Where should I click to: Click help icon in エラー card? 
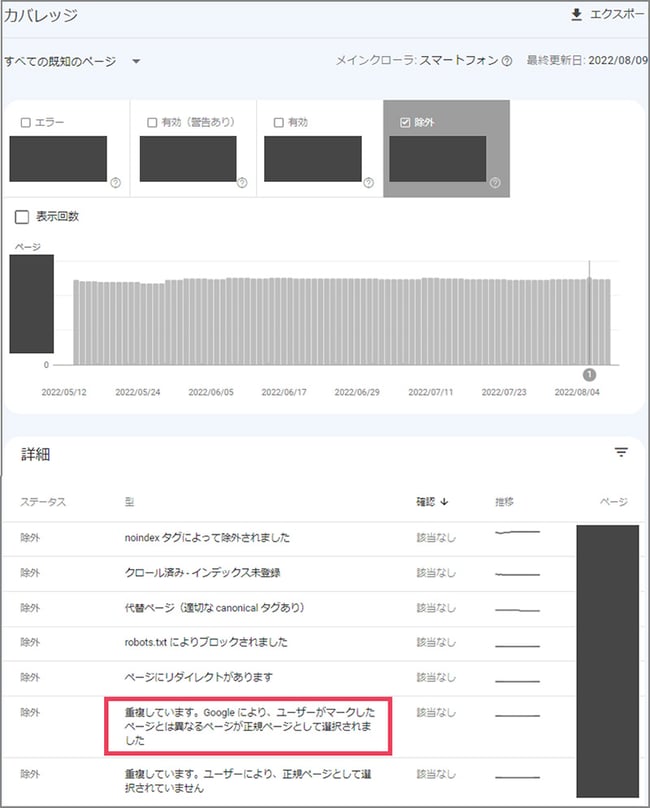click(x=116, y=183)
